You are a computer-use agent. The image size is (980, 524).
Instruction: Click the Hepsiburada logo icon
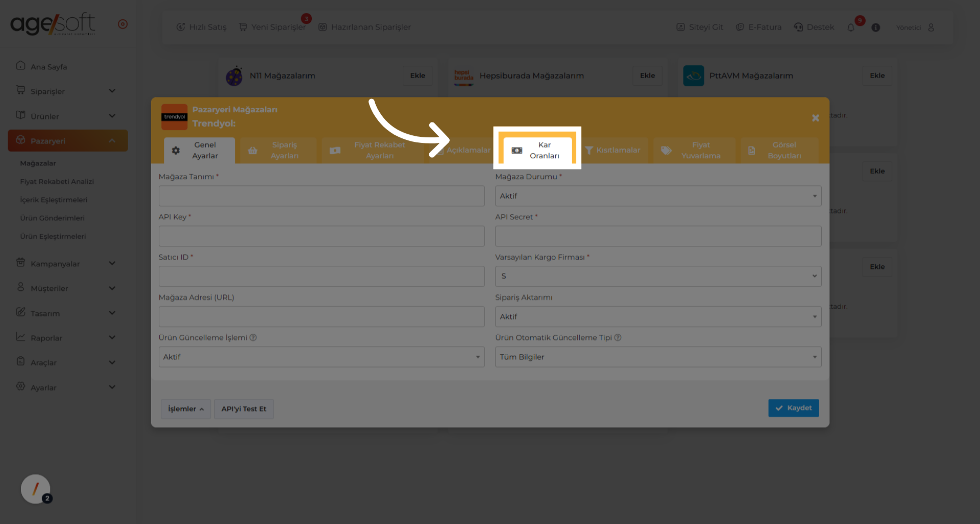pyautogui.click(x=463, y=76)
